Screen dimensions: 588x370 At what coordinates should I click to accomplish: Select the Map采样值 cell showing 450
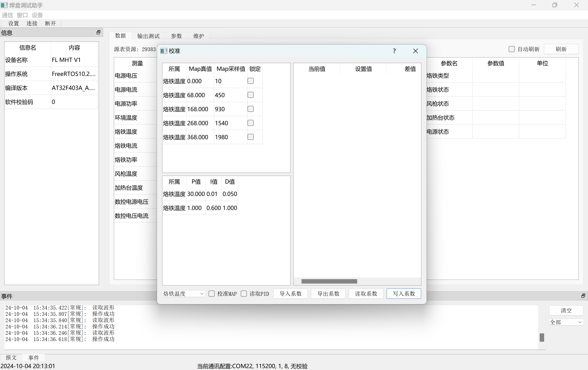tap(231, 95)
